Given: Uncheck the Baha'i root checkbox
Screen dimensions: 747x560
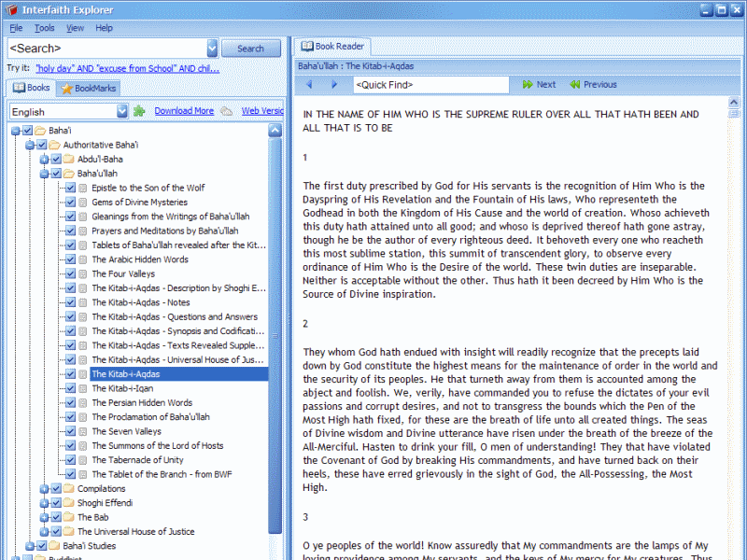Looking at the screenshot, I should [28, 131].
